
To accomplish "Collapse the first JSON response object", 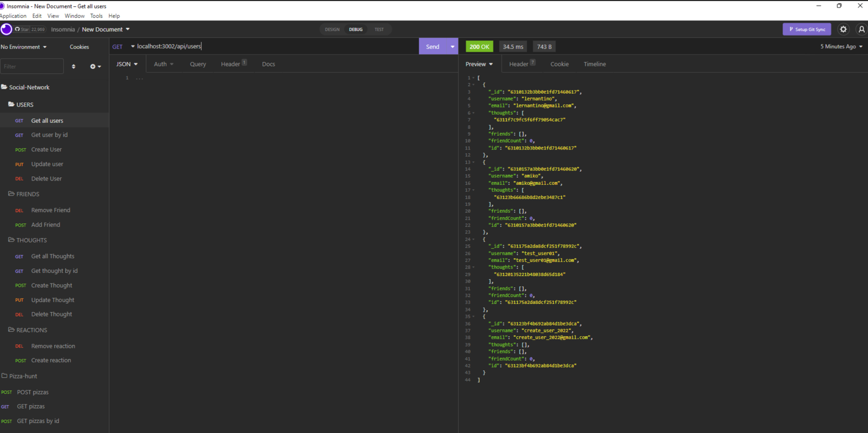I will coord(473,84).
